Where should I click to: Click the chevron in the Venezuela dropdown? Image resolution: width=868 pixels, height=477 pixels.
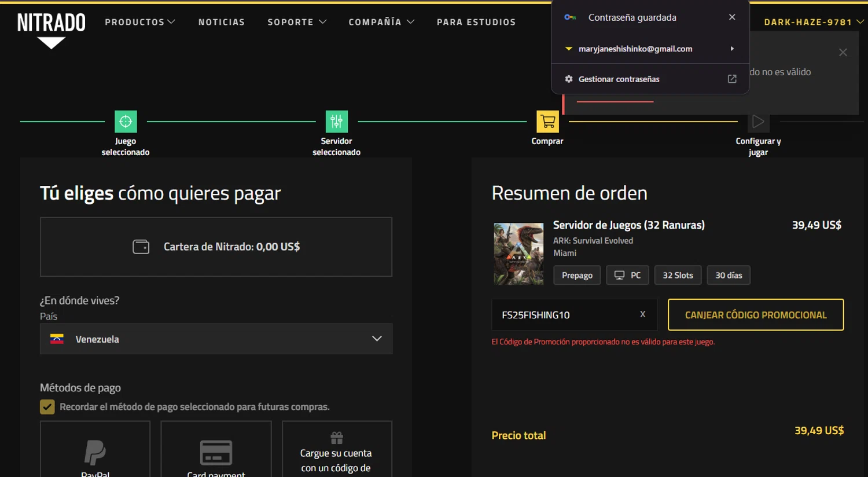coord(377,339)
